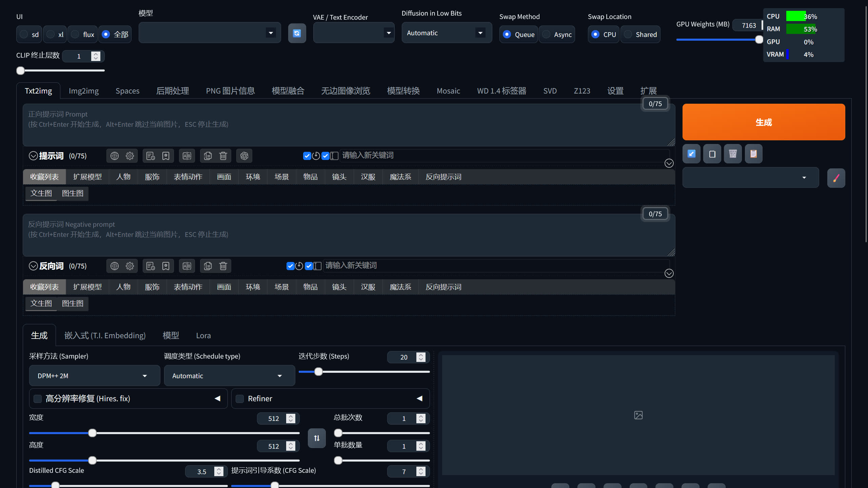The width and height of the screenshot is (868, 488).
Task: Expand the Refiner panel arrow
Action: click(x=419, y=399)
